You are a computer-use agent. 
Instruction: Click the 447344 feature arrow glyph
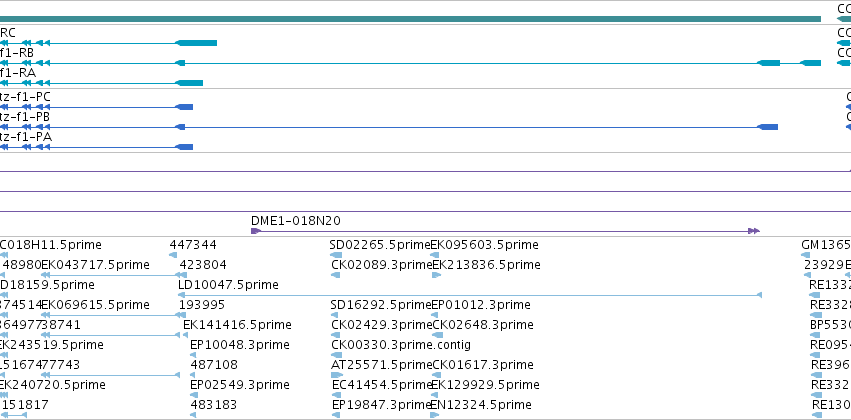tap(173, 254)
